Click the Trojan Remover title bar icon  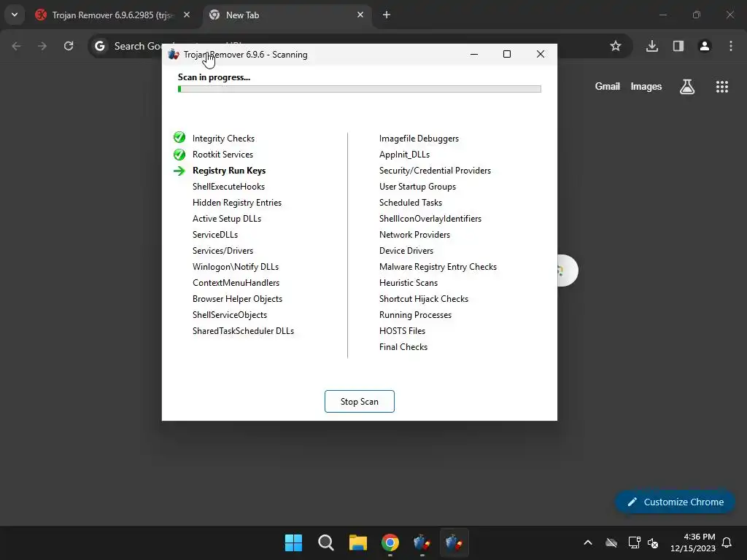tap(174, 54)
